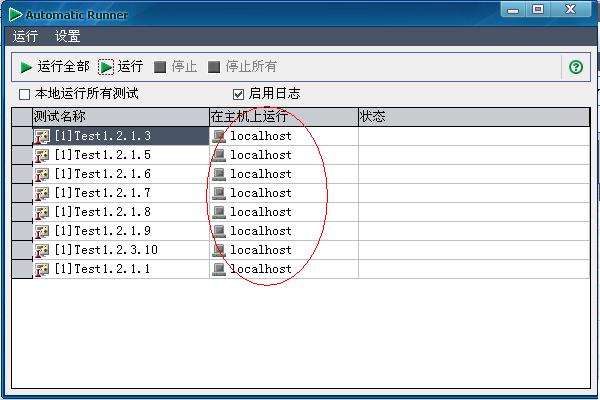The width and height of the screenshot is (600, 400).
Task: Click host computer icon in Test1.2.1.6 row
Action: point(219,175)
